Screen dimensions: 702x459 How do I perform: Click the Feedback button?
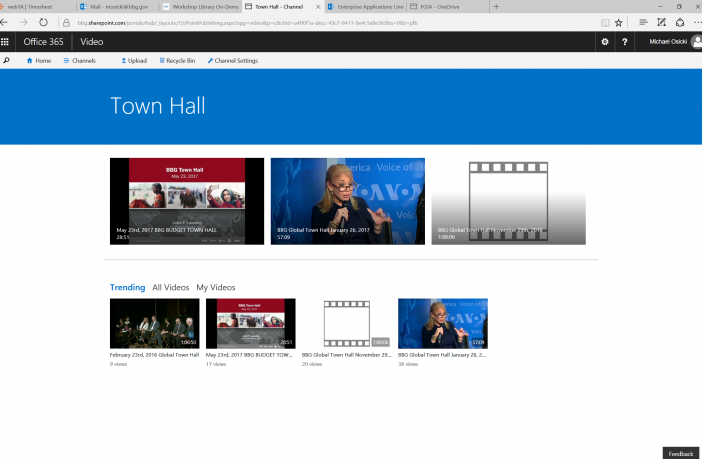(x=681, y=453)
